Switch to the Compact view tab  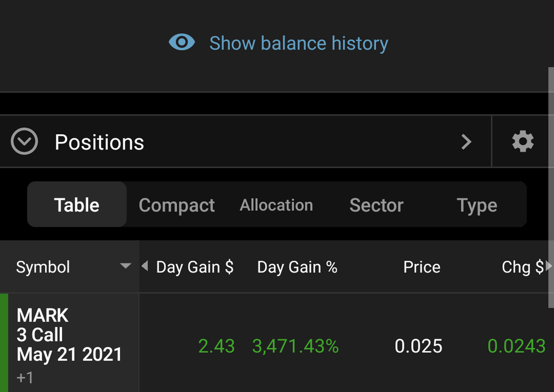click(x=176, y=205)
